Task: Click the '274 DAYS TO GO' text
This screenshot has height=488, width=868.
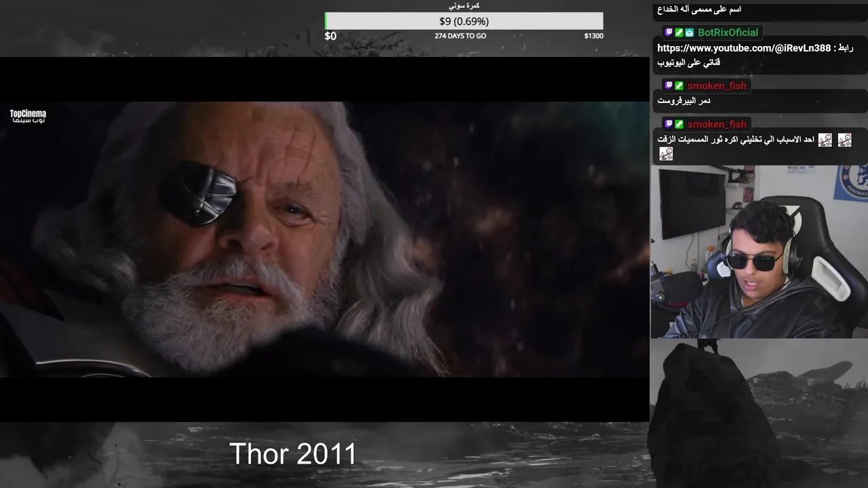Action: coord(460,36)
